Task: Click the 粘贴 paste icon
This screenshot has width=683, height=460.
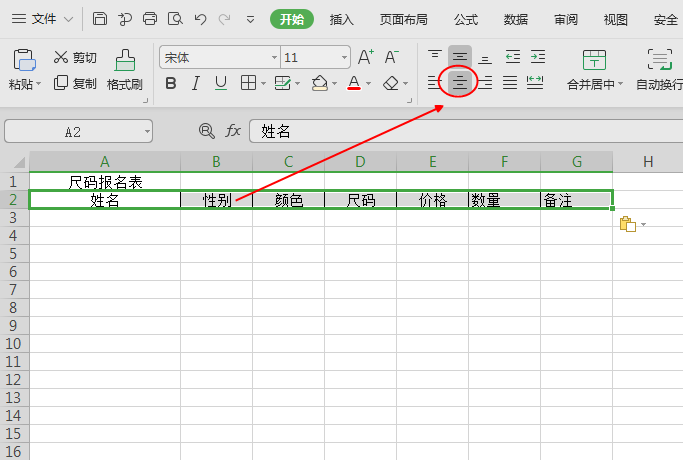Action: [x=24, y=60]
